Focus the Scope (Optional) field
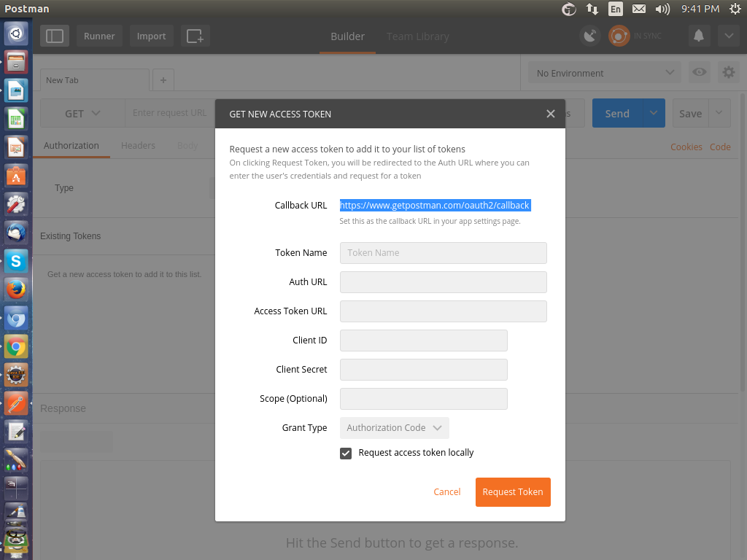This screenshot has height=560, width=747. [x=424, y=399]
